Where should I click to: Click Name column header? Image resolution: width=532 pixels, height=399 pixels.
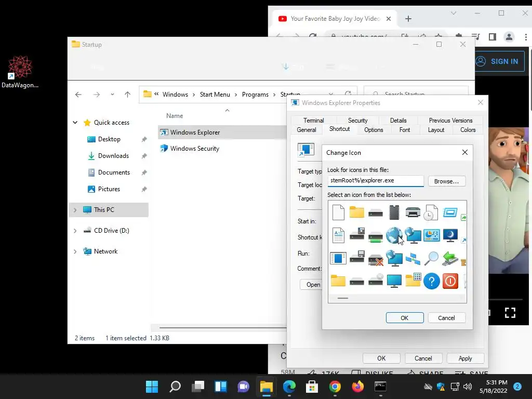tap(175, 116)
